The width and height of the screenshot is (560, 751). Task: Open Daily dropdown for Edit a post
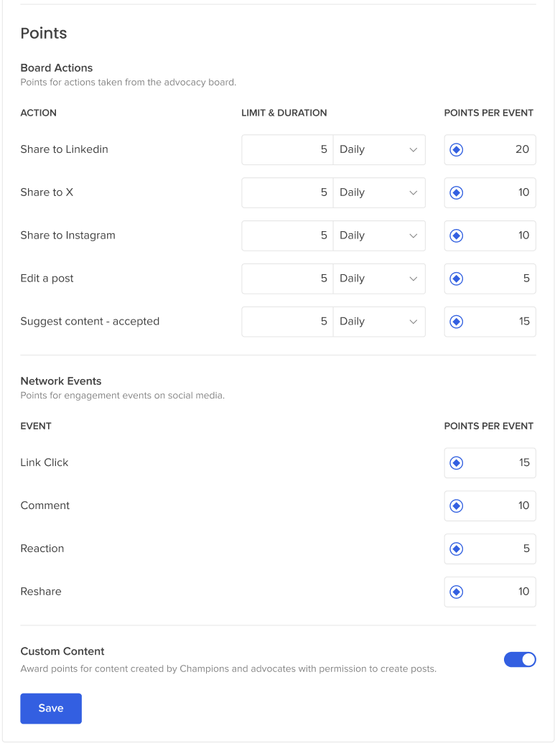pyautogui.click(x=379, y=279)
